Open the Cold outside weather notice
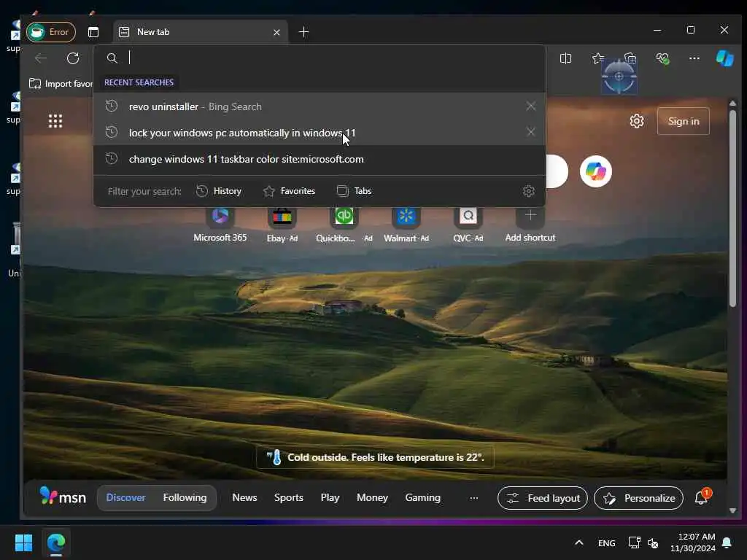 point(376,457)
